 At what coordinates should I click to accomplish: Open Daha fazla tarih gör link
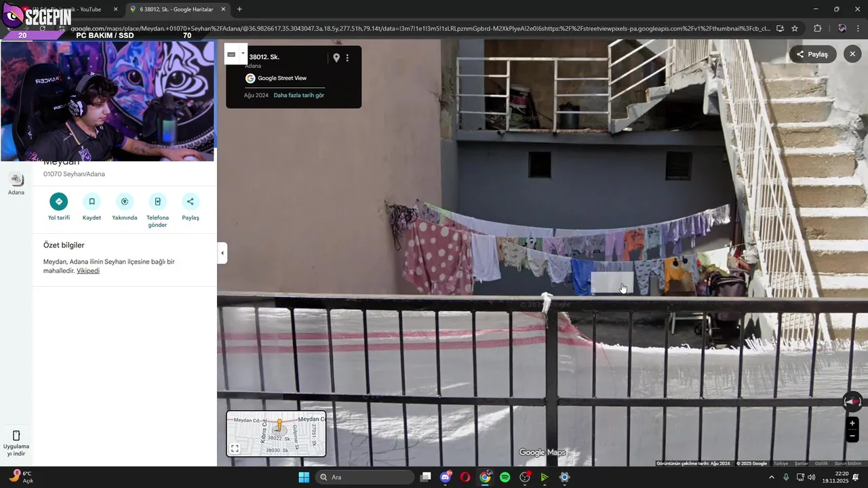tap(299, 96)
